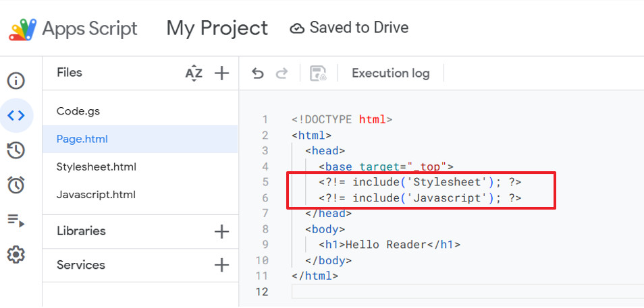Select Page.html in the file list

pos(82,140)
